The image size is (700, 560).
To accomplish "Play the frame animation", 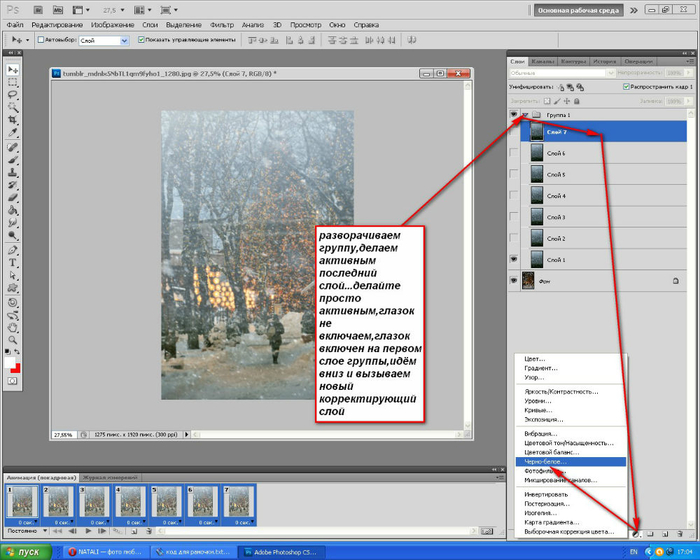I will (x=88, y=531).
